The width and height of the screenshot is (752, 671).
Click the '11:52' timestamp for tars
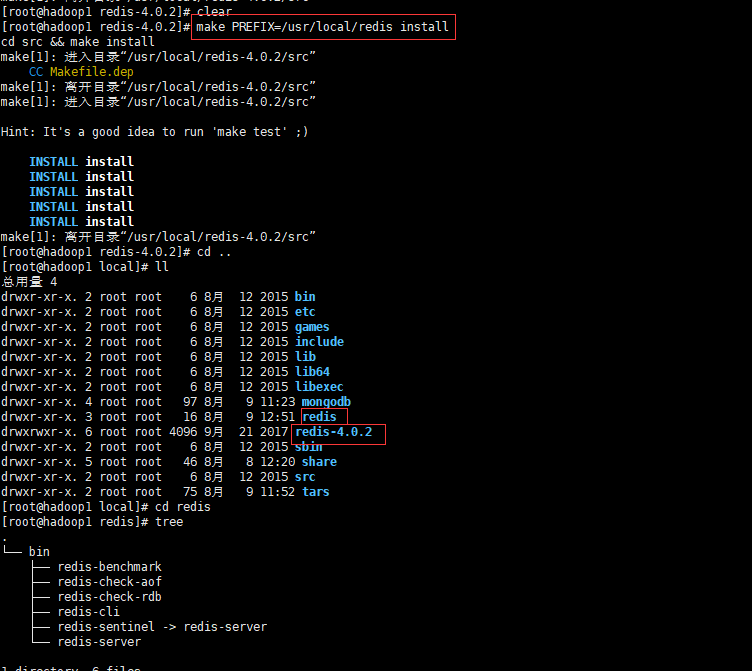[x=278, y=492]
